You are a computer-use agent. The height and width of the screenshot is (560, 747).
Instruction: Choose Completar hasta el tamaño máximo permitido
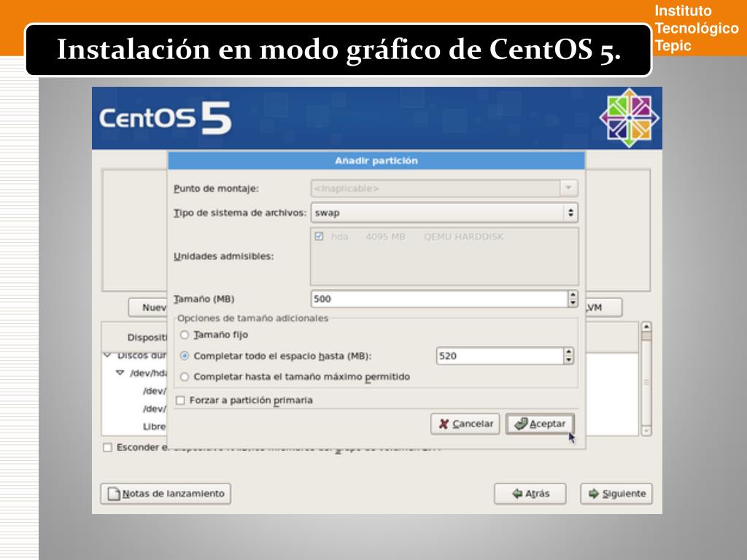[x=185, y=377]
